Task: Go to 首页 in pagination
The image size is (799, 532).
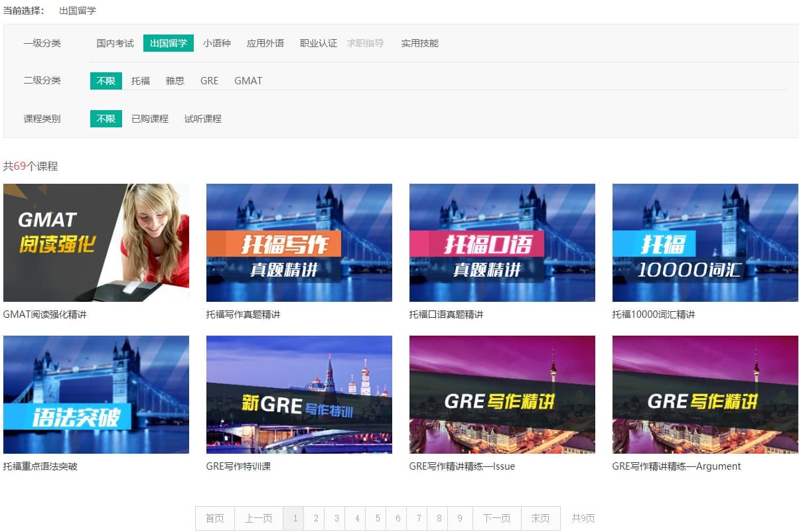Action: coord(215,519)
